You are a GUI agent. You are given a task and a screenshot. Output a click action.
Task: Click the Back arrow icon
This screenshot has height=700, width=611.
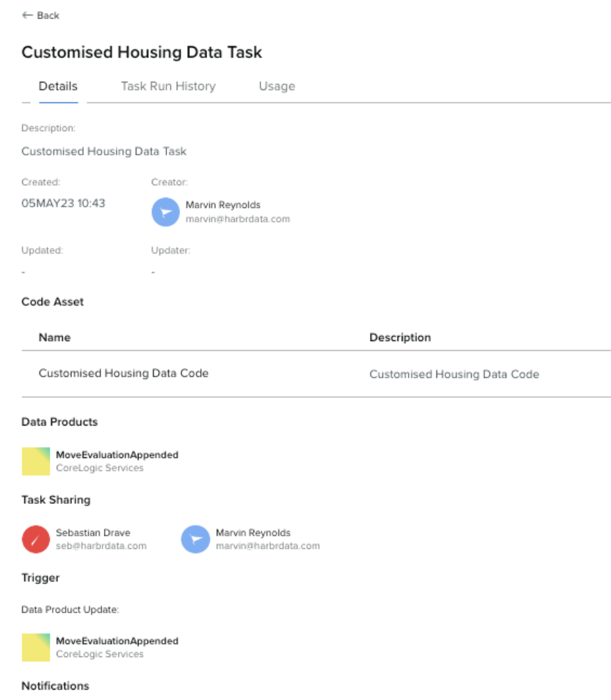pyautogui.click(x=27, y=15)
